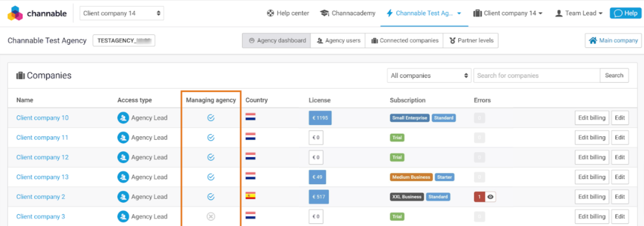Click the Netherlands flag for Client company 10
644x226 pixels.
(x=250, y=117)
